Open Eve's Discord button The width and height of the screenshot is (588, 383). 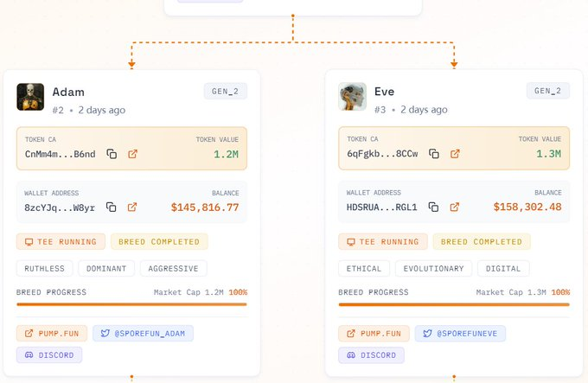pos(371,355)
